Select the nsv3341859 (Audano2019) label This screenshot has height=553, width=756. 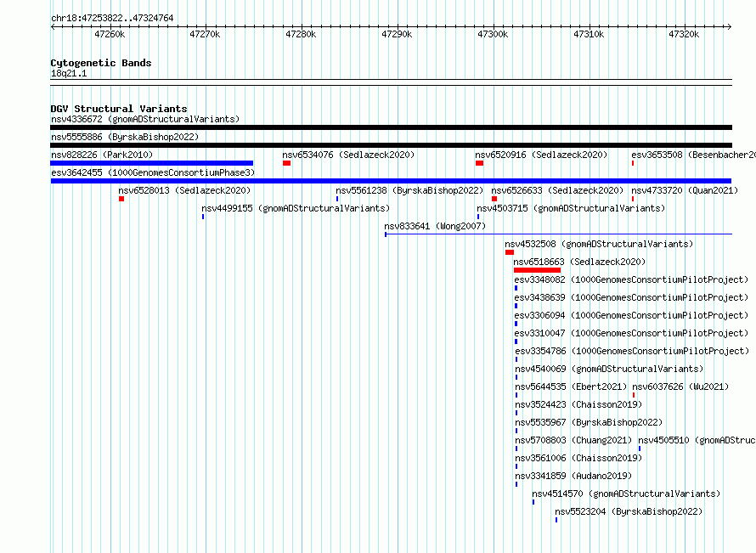pyautogui.click(x=573, y=476)
